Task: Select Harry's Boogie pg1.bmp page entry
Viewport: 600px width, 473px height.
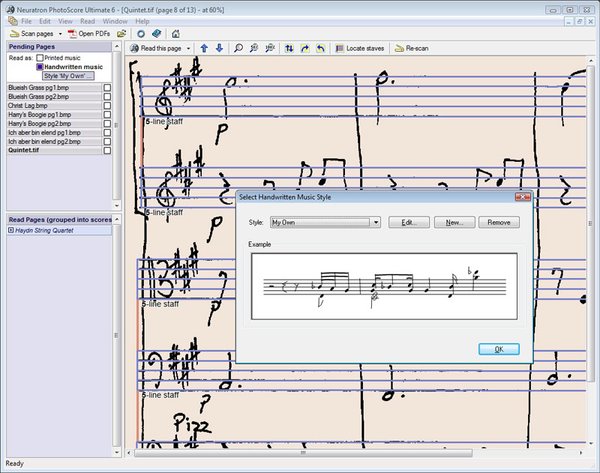Action: click(x=54, y=114)
